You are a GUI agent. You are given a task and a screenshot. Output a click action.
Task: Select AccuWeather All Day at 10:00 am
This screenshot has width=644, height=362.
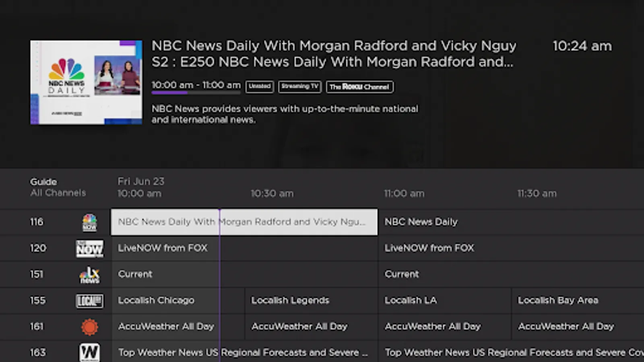(x=178, y=327)
